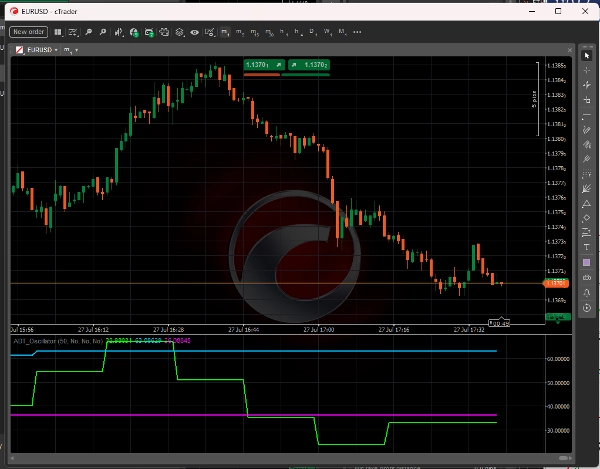Select the diamond shape drawing tool
Viewport: 600px width, 469px height.
click(587, 218)
